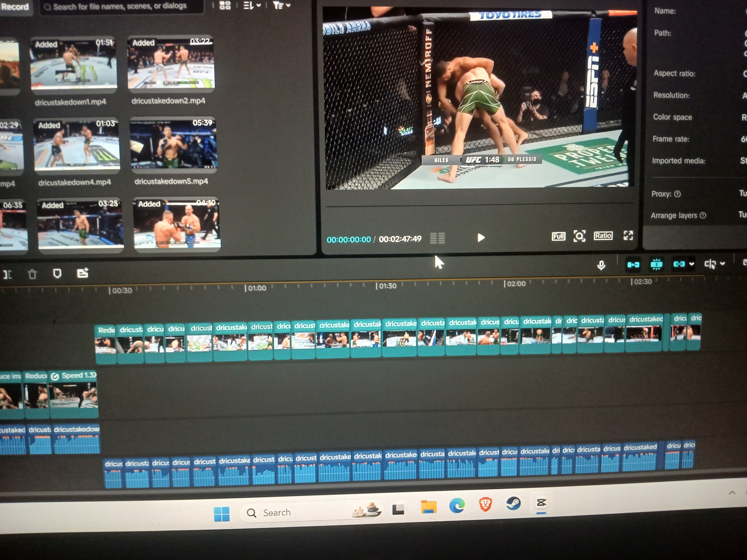Enter fullscreen preview with expand icon
This screenshot has width=747, height=560.
[x=628, y=235]
